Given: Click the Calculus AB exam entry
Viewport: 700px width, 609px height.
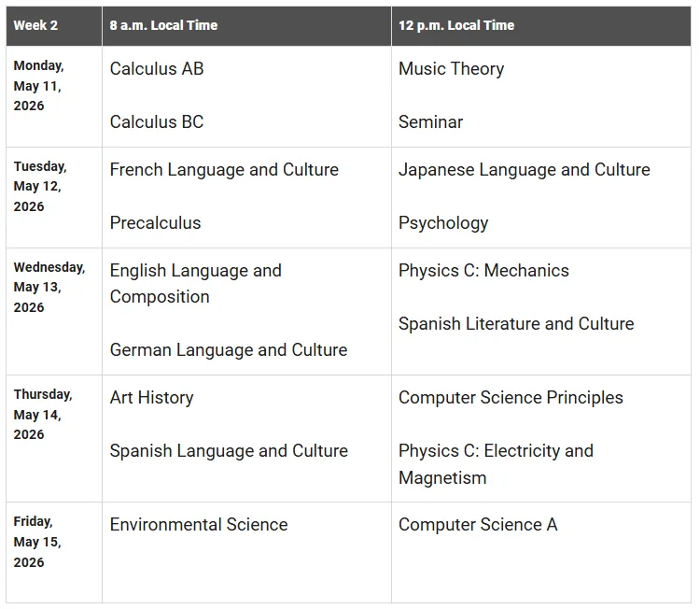Looking at the screenshot, I should click(157, 69).
